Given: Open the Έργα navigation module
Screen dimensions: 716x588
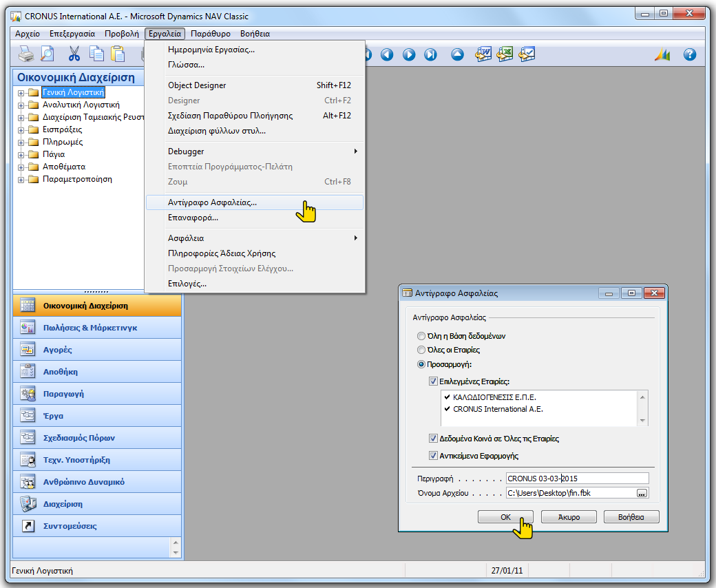Looking at the screenshot, I should click(x=97, y=416).
